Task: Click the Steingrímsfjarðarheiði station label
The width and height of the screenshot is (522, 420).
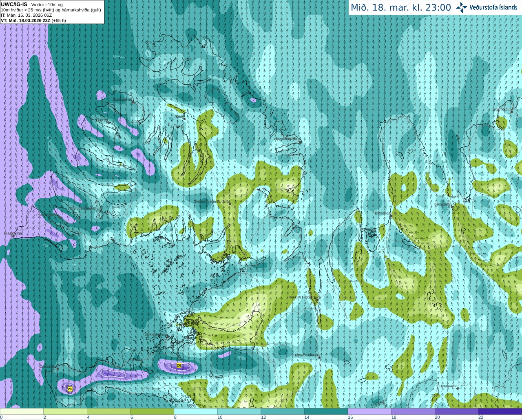Action: click(x=211, y=201)
